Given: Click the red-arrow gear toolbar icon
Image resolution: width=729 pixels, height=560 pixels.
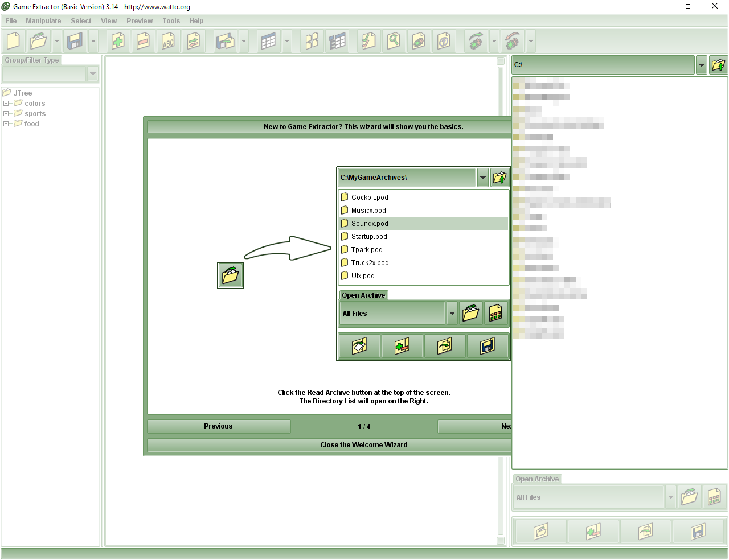Looking at the screenshot, I should coord(513,41).
